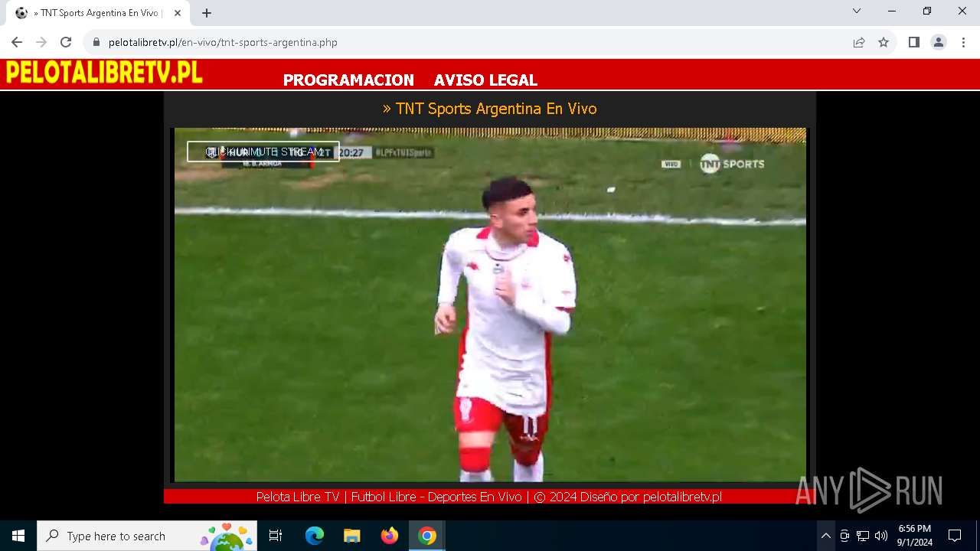Open Task View on the taskbar
Image resolution: width=980 pixels, height=551 pixels.
point(276,536)
